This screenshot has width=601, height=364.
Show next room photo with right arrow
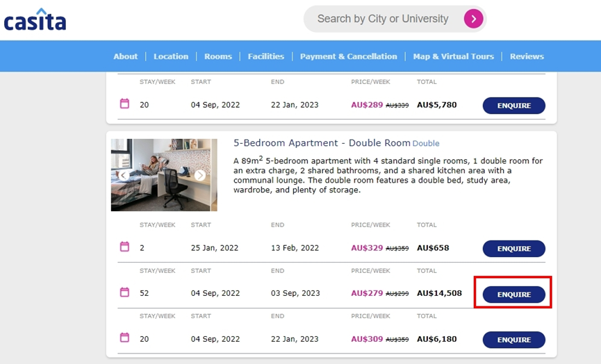[x=200, y=176]
